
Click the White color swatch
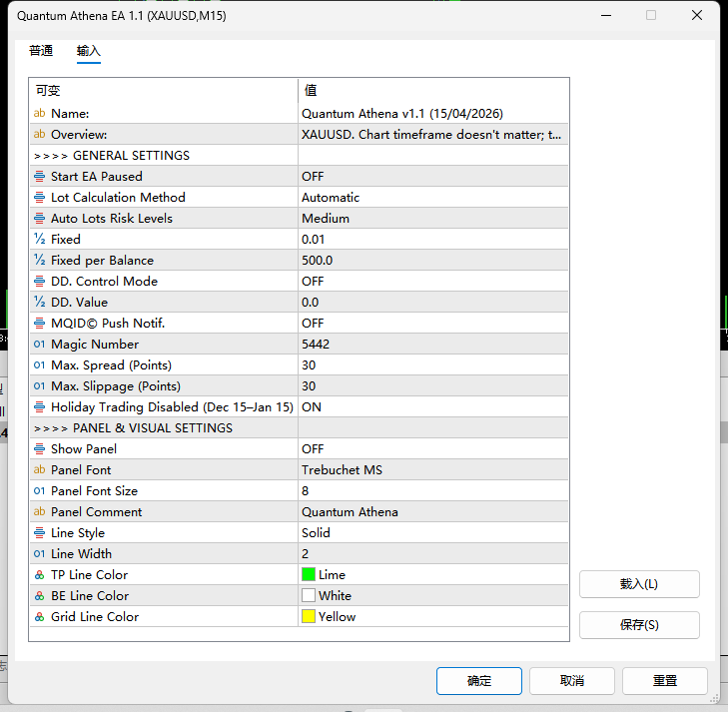tap(309, 595)
